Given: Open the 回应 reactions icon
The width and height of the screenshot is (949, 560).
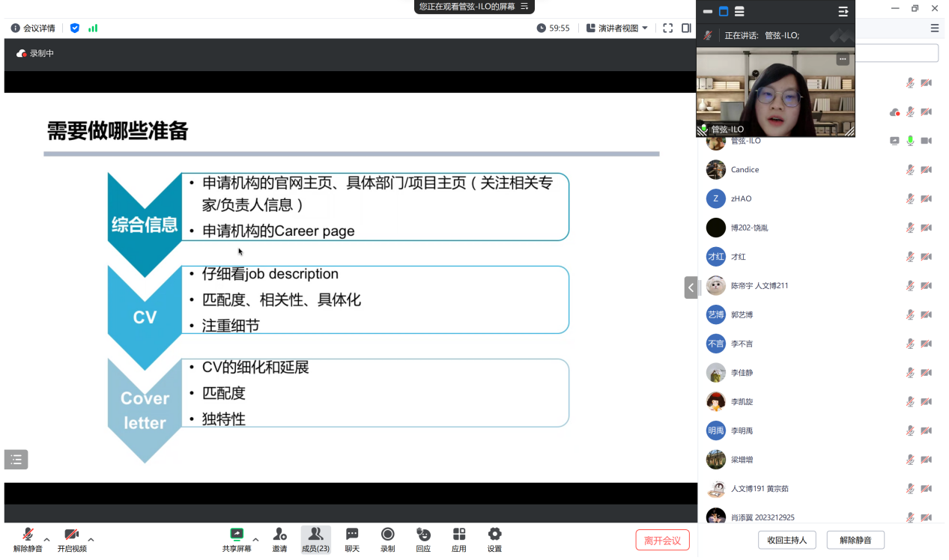Looking at the screenshot, I should click(423, 538).
